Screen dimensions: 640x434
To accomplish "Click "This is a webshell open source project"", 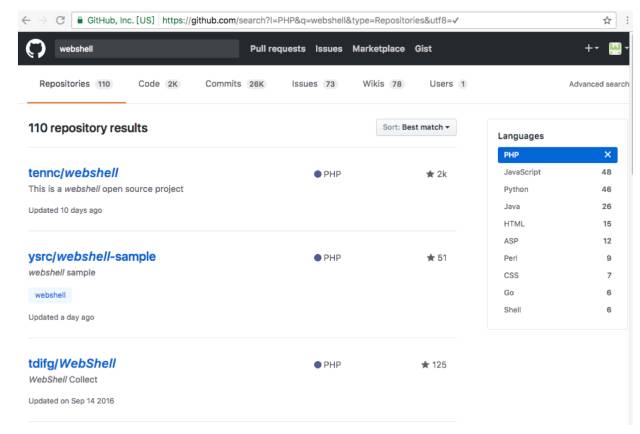I will (x=106, y=189).
